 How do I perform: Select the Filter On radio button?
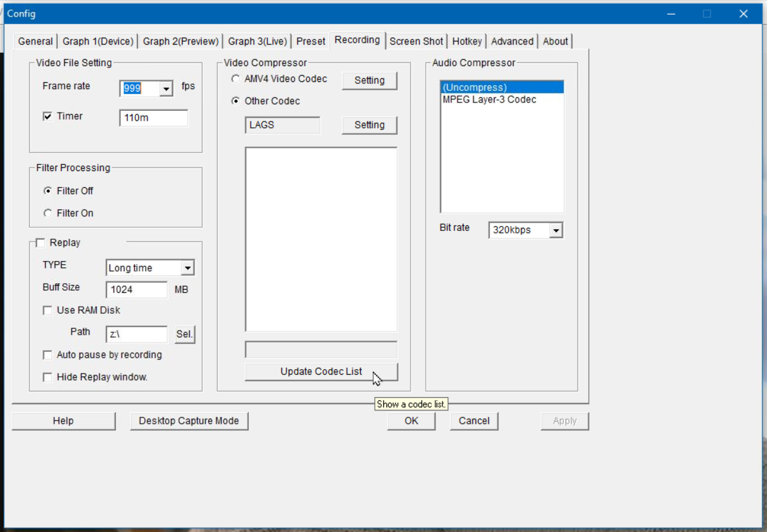pyautogui.click(x=48, y=213)
